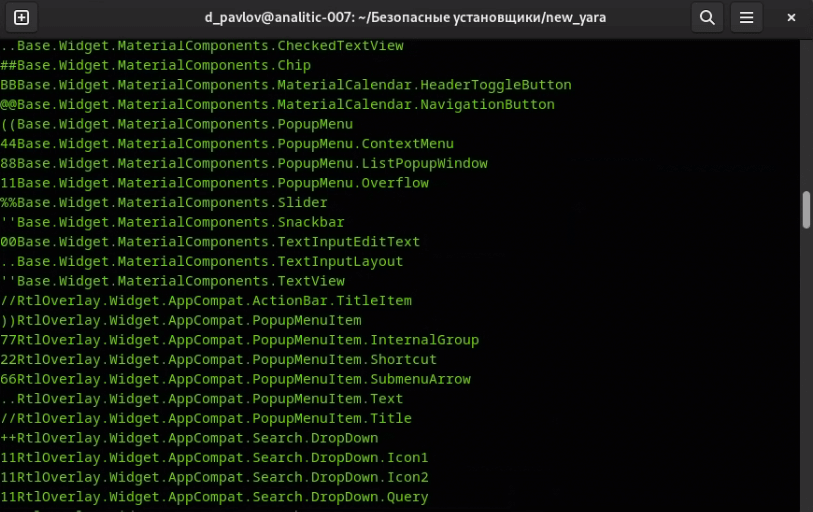Image resolution: width=813 pixels, height=512 pixels.
Task: Click the Search.DropDown.Query line
Action: (214, 497)
